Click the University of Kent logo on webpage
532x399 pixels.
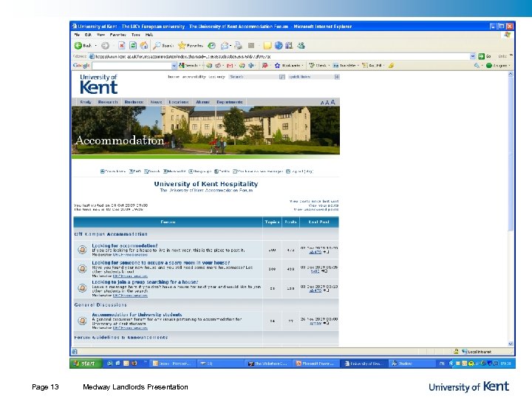(99, 83)
